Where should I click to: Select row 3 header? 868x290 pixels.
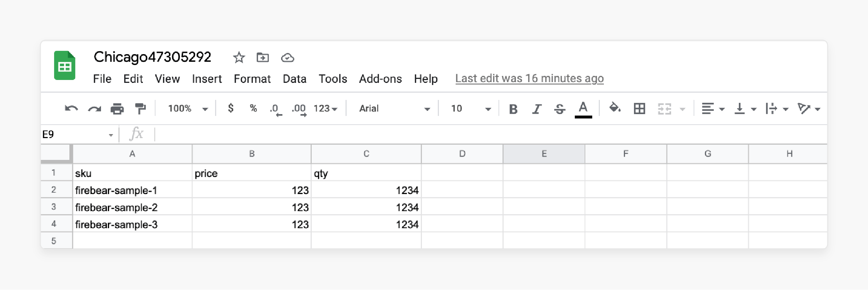pos(57,206)
